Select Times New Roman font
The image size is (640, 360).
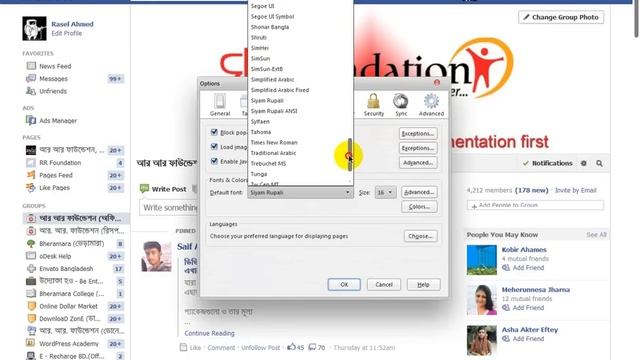point(274,142)
